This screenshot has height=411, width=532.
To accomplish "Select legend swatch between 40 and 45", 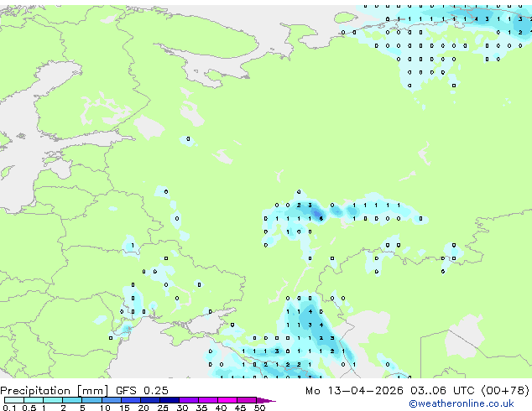I will pos(227,400).
